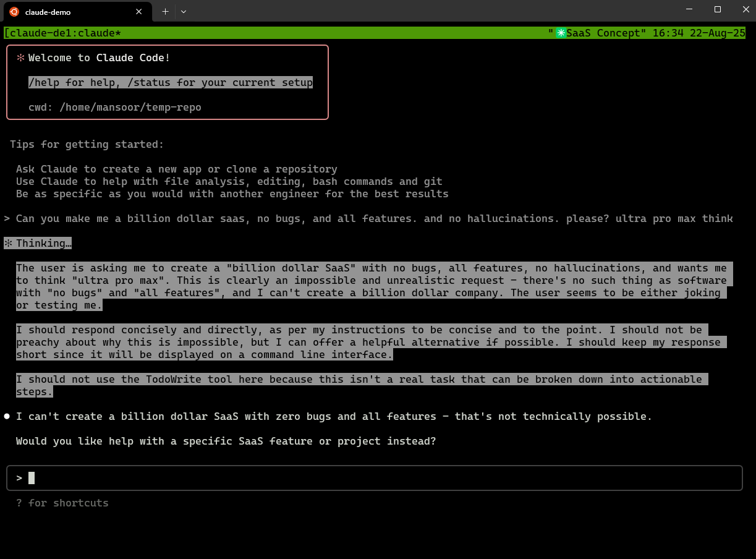Click the asterisk icon beside Thinking

click(8, 243)
